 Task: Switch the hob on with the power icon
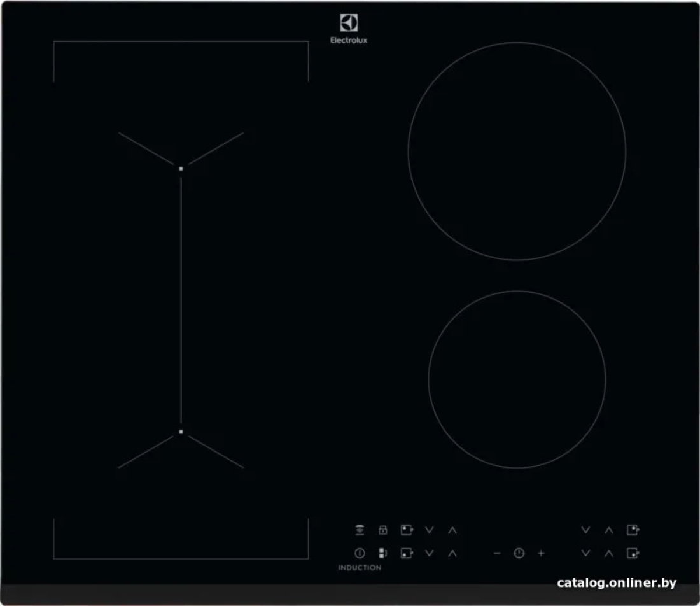[360, 553]
